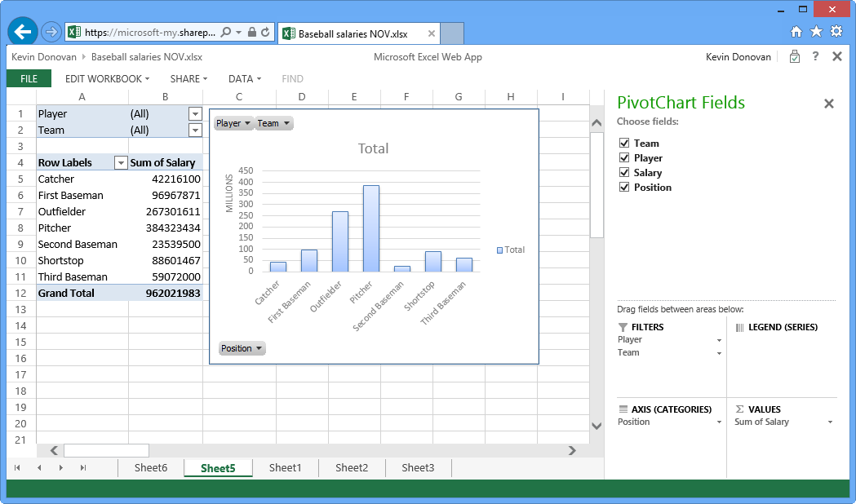Toggle the Position field checkbox

[625, 188]
